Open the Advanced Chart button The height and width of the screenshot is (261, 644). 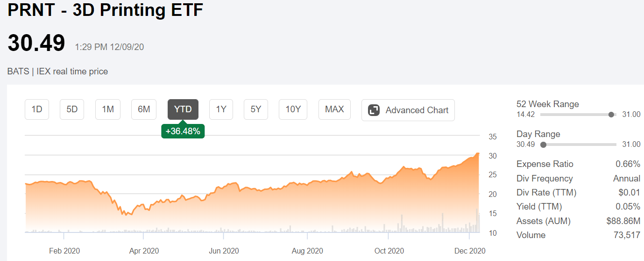point(408,110)
